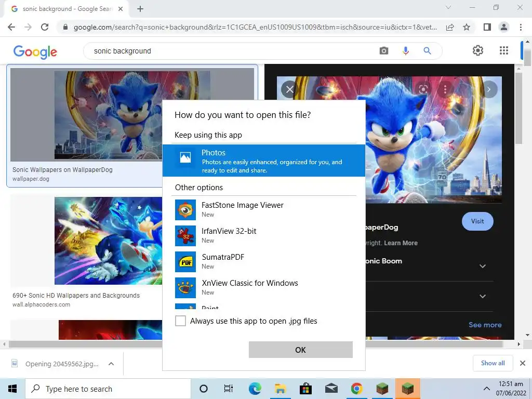
Task: Click the Google logo
Action: tap(35, 51)
